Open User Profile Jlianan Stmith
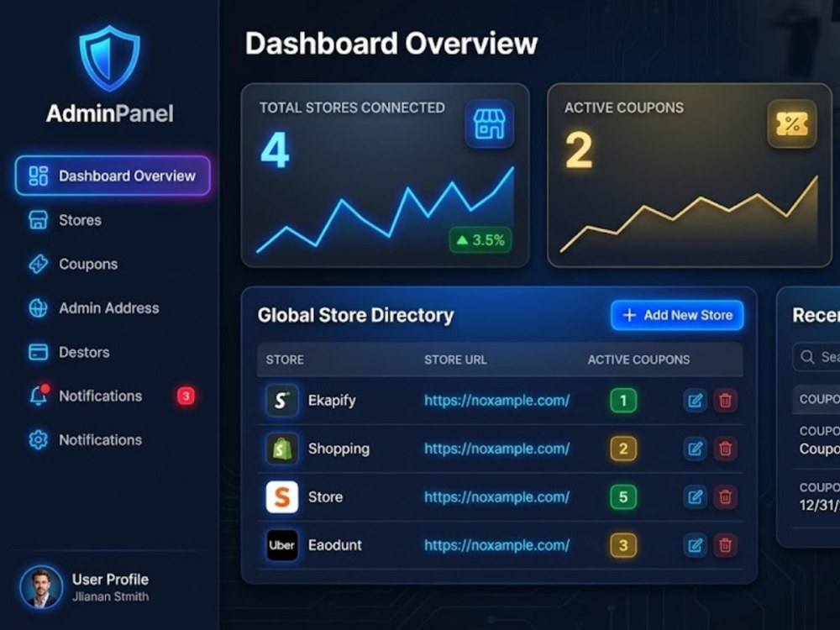Image resolution: width=840 pixels, height=630 pixels. 85,587
